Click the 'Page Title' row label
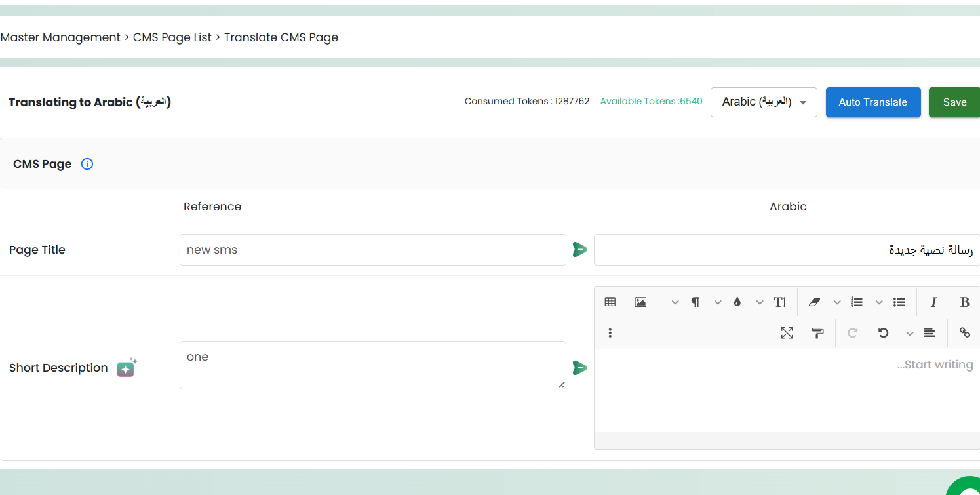Viewport: 980px width, 495px height. [x=37, y=250]
